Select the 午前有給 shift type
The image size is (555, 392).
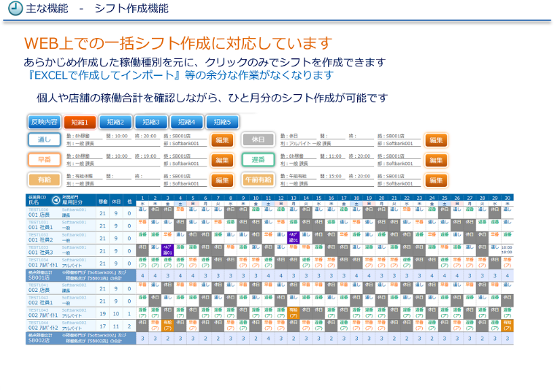(x=257, y=179)
